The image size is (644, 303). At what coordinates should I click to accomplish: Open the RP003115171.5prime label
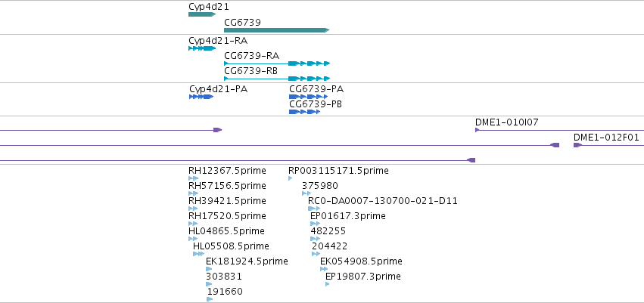point(338,171)
